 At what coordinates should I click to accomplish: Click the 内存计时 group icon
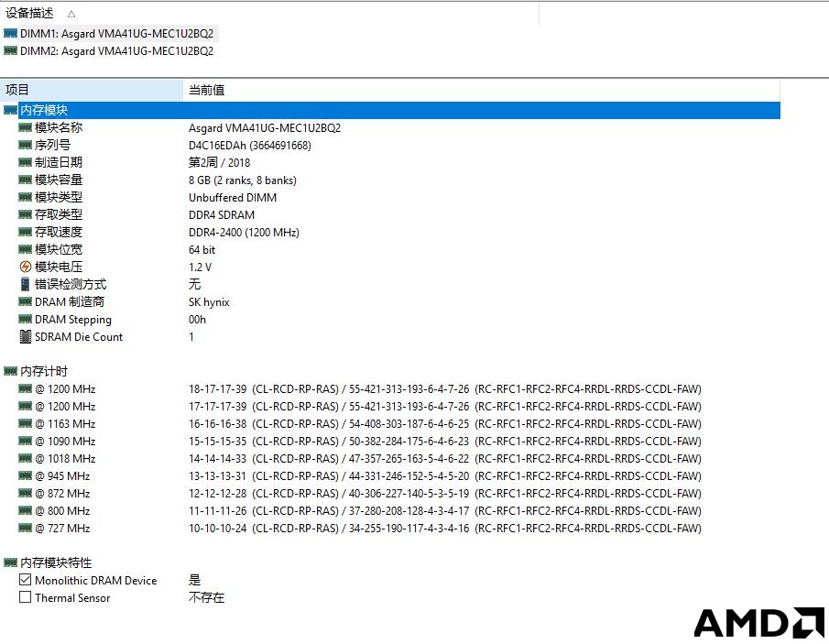click(x=11, y=371)
